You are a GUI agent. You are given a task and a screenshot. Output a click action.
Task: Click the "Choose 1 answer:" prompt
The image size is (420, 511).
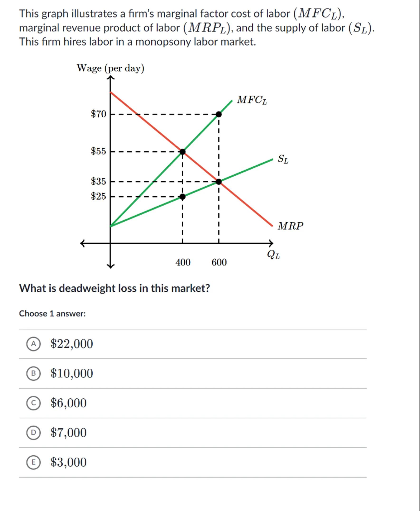click(52, 314)
